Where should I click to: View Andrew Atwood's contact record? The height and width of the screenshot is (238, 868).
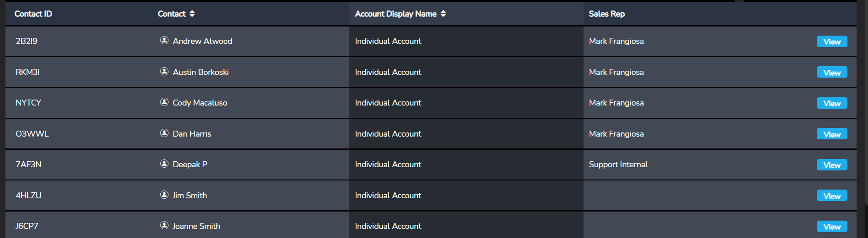[831, 42]
